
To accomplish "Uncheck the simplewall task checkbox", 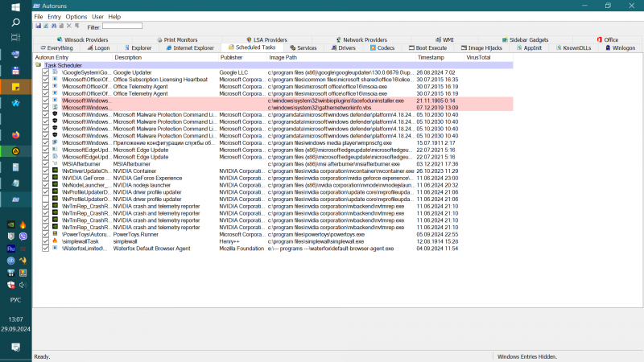I will pyautogui.click(x=46, y=241).
